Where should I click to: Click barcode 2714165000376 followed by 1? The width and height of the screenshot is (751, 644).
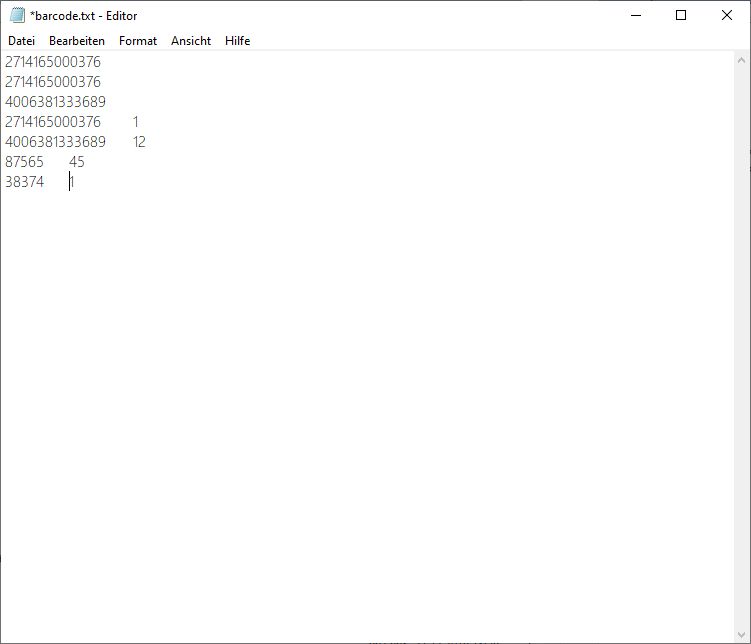point(53,122)
